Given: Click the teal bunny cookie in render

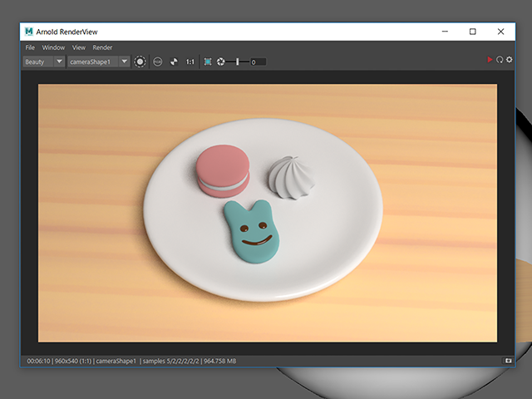Looking at the screenshot, I should point(252,231).
